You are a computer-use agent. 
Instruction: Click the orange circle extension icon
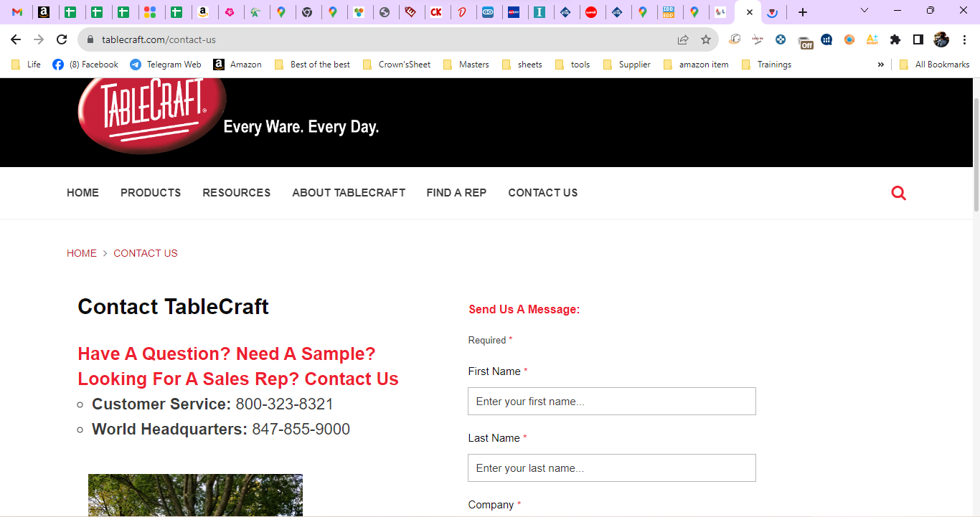(x=849, y=40)
